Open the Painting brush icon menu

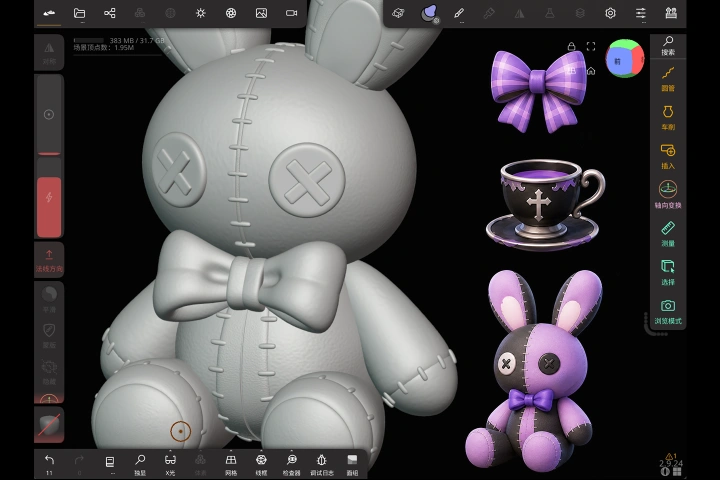pyautogui.click(x=459, y=13)
